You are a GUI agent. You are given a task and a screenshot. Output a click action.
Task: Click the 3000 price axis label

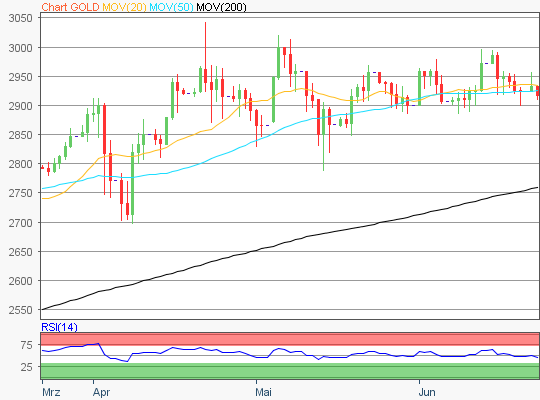point(20,48)
